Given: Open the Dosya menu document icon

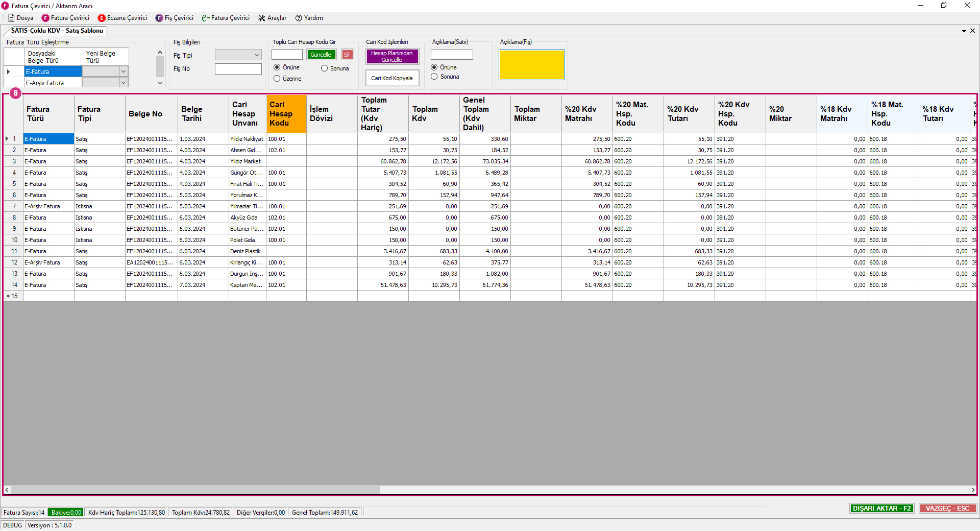Looking at the screenshot, I should tap(11, 18).
